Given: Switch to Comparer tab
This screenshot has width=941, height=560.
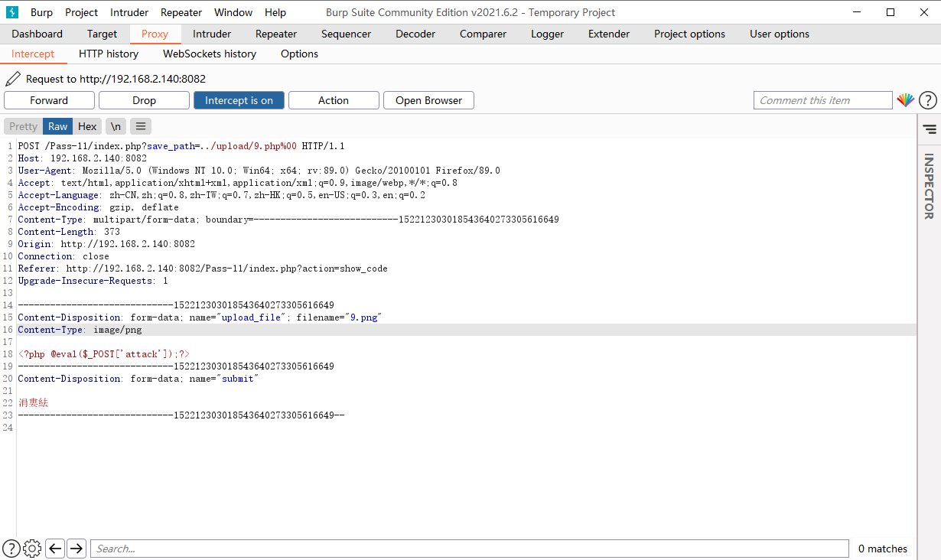Looking at the screenshot, I should 483,34.
